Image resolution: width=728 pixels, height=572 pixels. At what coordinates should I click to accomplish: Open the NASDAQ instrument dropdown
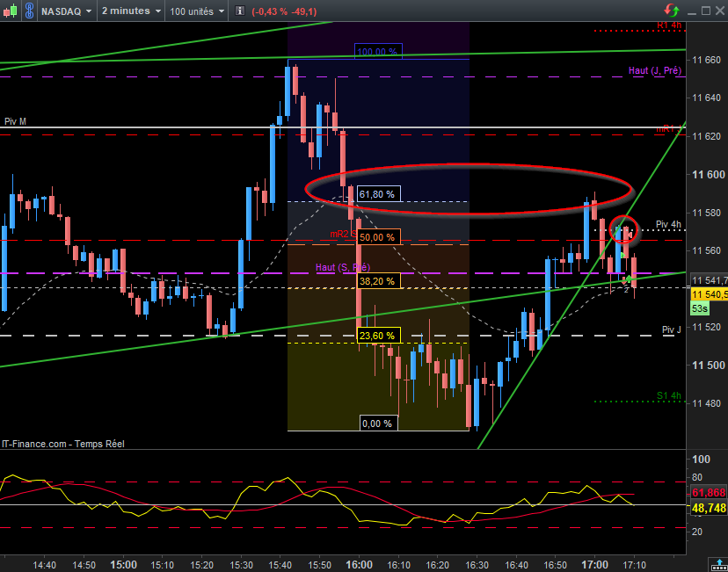[66, 11]
